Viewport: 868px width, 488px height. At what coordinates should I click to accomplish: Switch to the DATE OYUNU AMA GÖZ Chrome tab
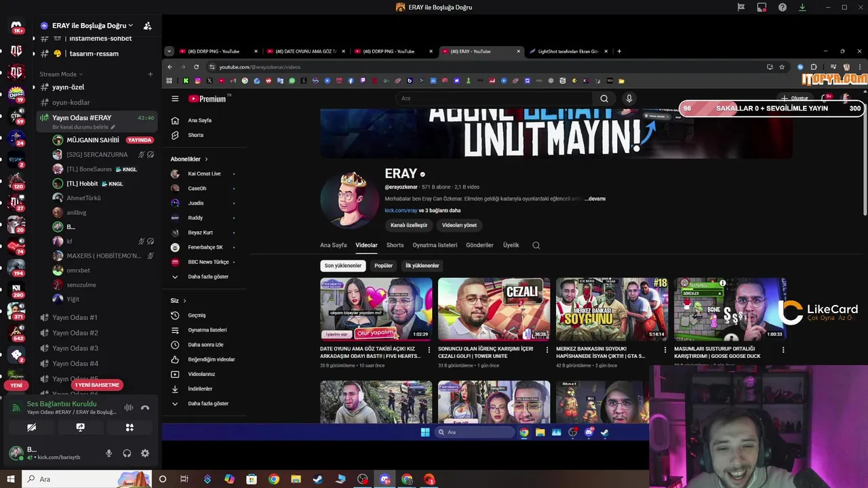click(304, 52)
